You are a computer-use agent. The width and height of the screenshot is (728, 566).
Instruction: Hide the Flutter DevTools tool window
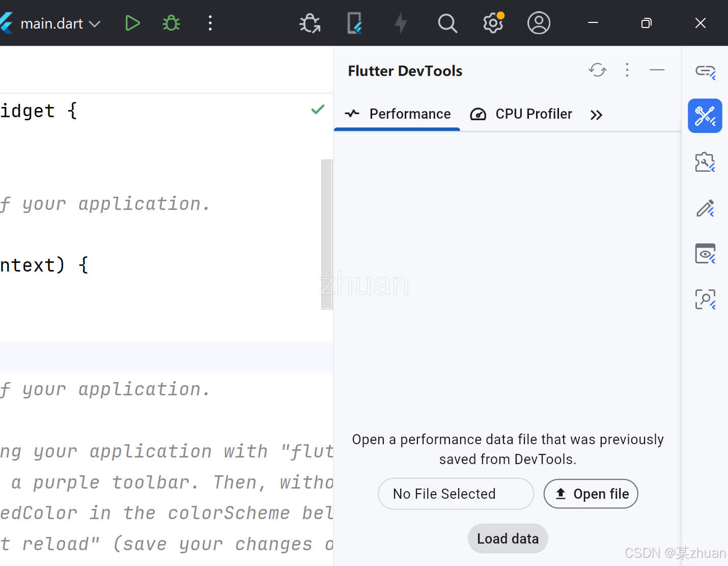[x=657, y=70]
